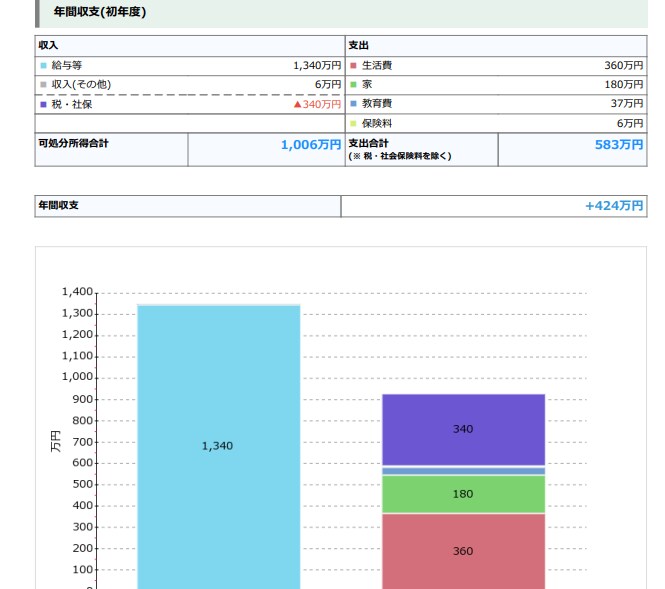Select the 教育費 row label
665x589 pixels.
(377, 103)
